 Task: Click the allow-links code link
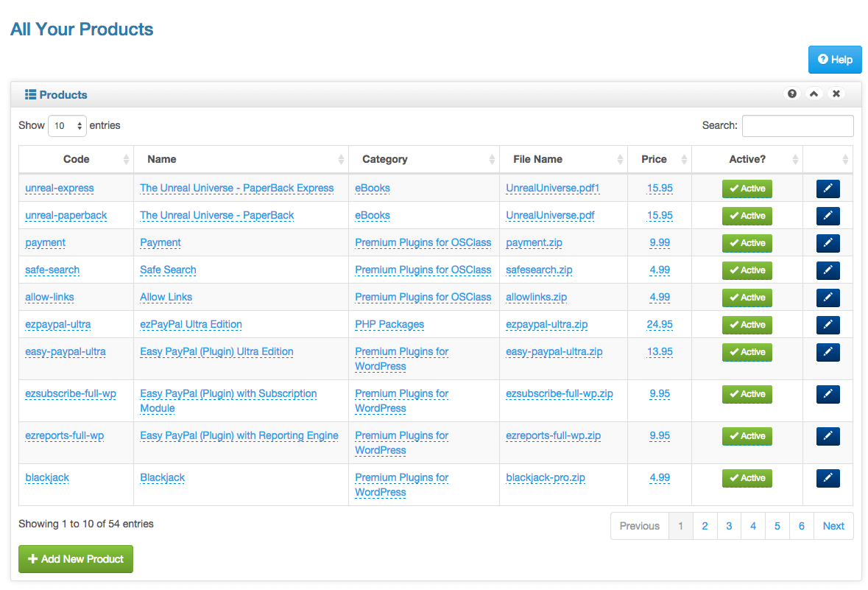(49, 297)
